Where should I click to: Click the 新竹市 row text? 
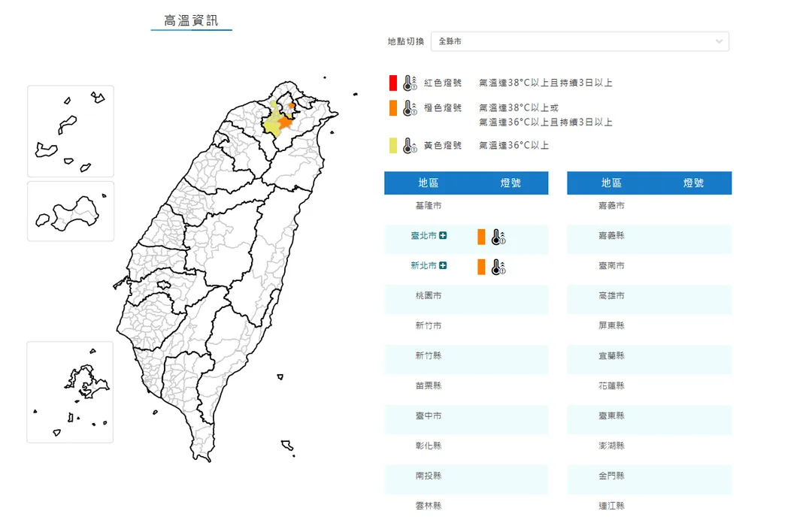pos(429,325)
